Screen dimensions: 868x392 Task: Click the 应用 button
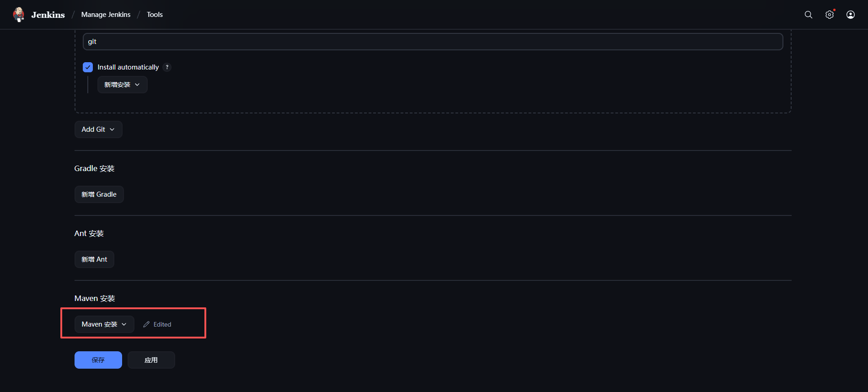coord(151,360)
